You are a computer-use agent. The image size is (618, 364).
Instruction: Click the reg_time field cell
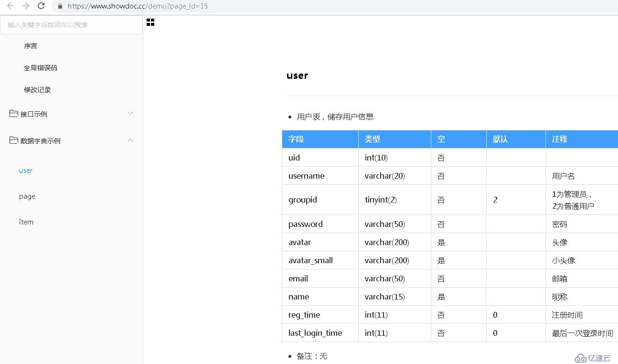pyautogui.click(x=320, y=315)
